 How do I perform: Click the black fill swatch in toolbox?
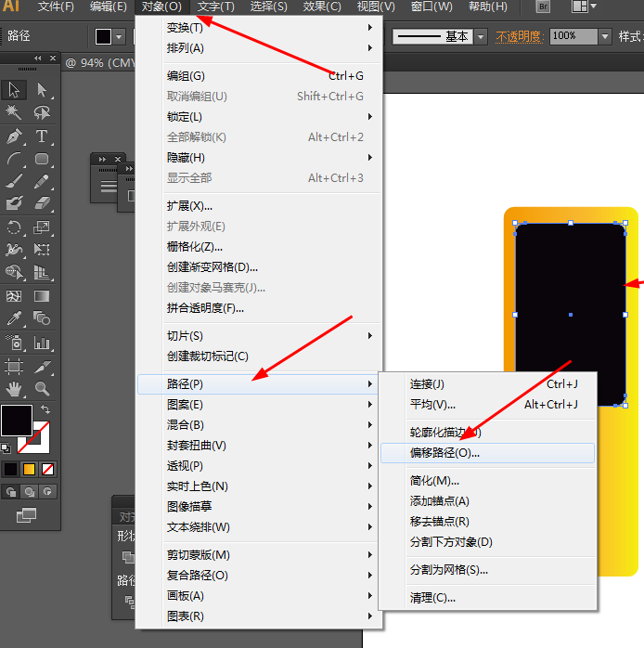click(17, 421)
